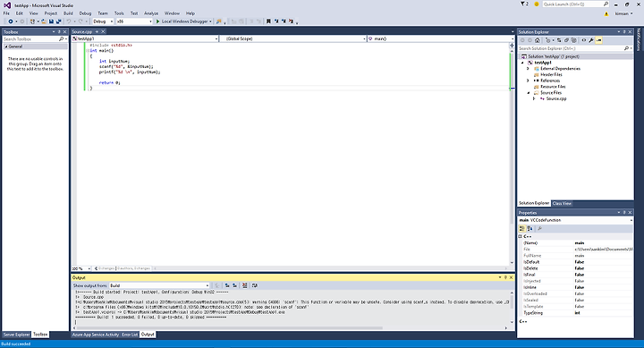Pin the Toolbox panel with the auto-hide pin
This screenshot has height=348, width=644.
59,31
